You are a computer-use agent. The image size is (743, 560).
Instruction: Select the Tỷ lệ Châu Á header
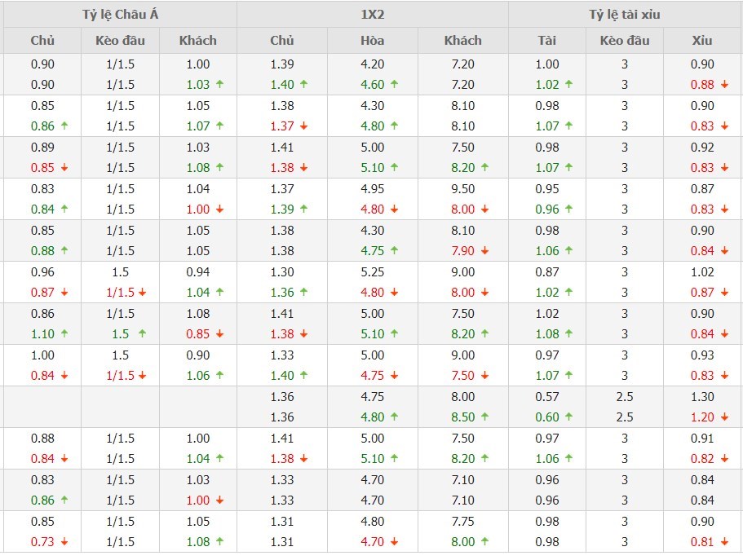pyautogui.click(x=118, y=15)
